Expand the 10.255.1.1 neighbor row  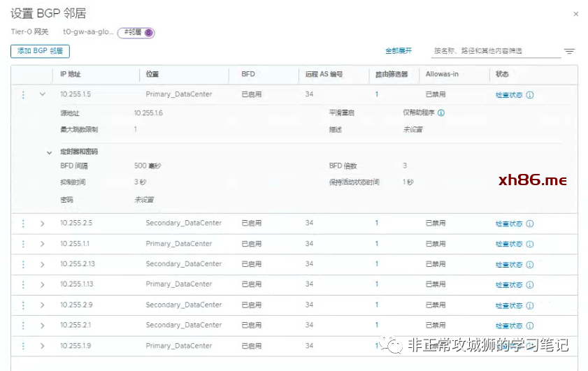[42, 244]
